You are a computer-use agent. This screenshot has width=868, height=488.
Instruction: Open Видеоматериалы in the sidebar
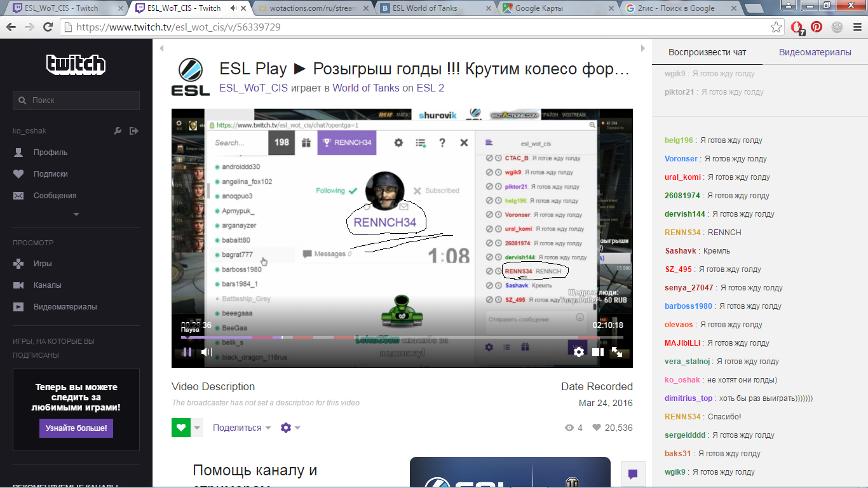pyautogui.click(x=65, y=307)
